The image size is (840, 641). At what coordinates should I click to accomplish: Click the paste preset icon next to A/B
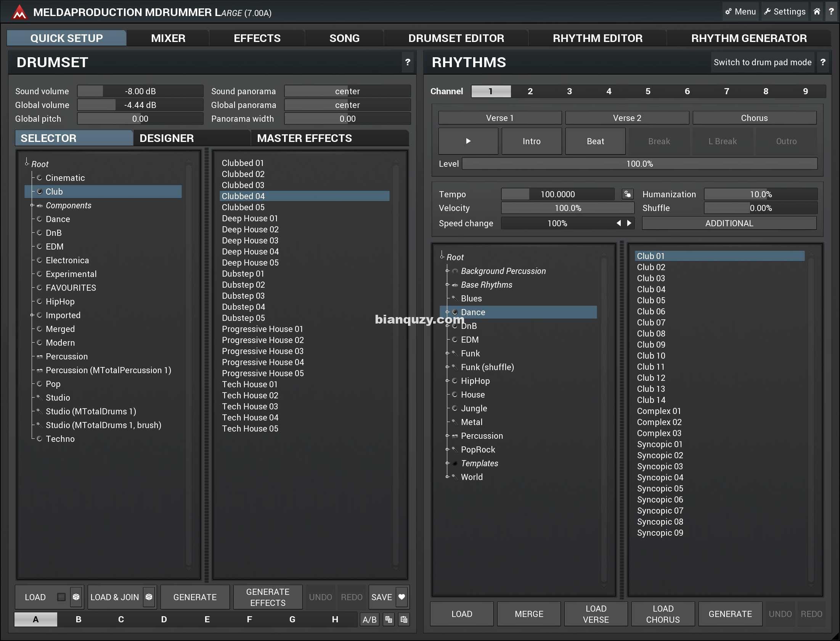[x=404, y=619]
